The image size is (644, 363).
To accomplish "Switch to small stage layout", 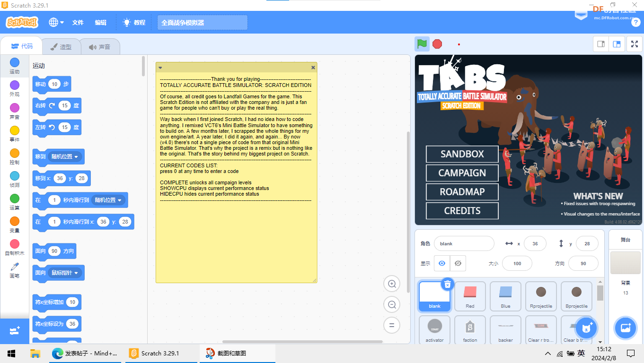I will tap(601, 44).
